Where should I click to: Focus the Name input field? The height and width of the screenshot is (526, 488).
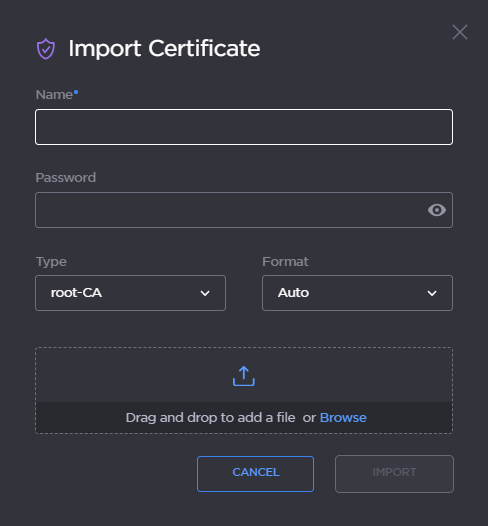pos(244,127)
